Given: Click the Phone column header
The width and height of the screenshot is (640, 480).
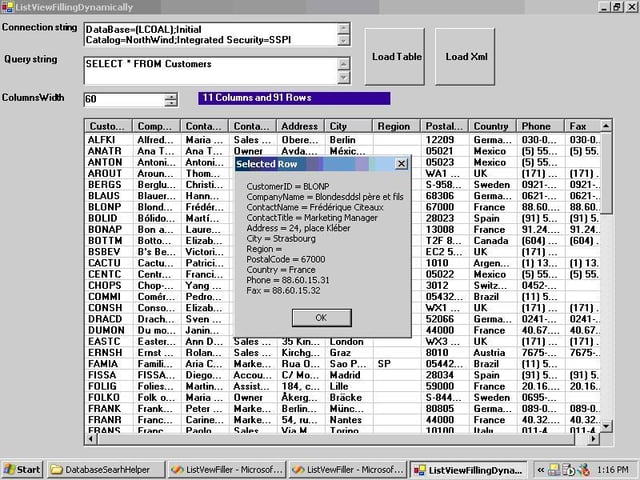Looking at the screenshot, I should pos(540,126).
